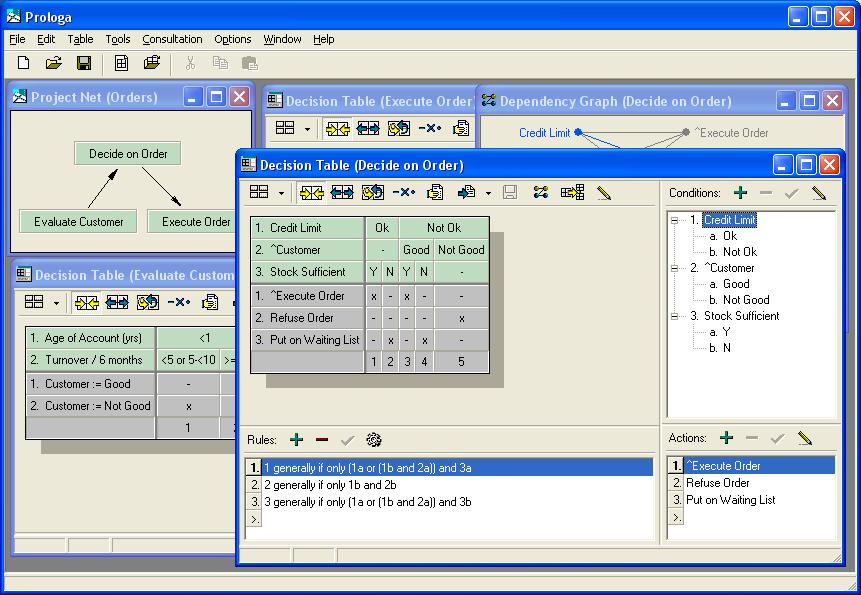Image resolution: width=861 pixels, height=595 pixels.
Task: Click the Open folder icon in main toolbar
Action: pyautogui.click(x=54, y=63)
